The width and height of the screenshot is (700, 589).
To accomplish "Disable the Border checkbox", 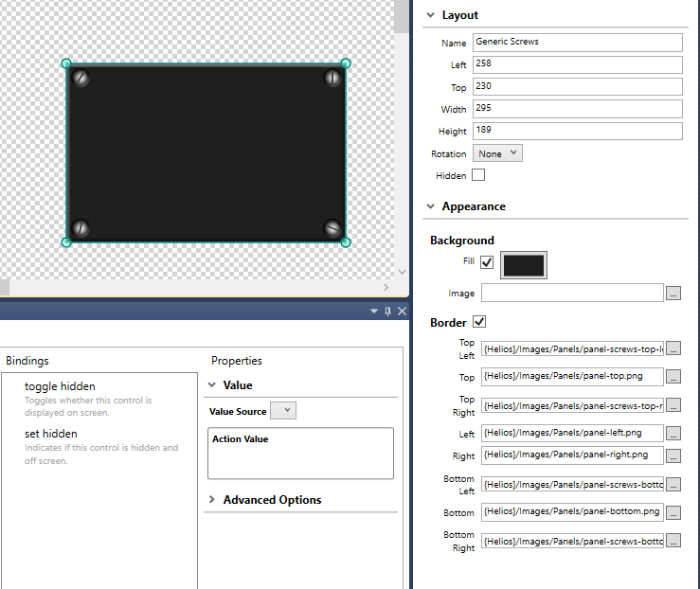I will (x=479, y=321).
